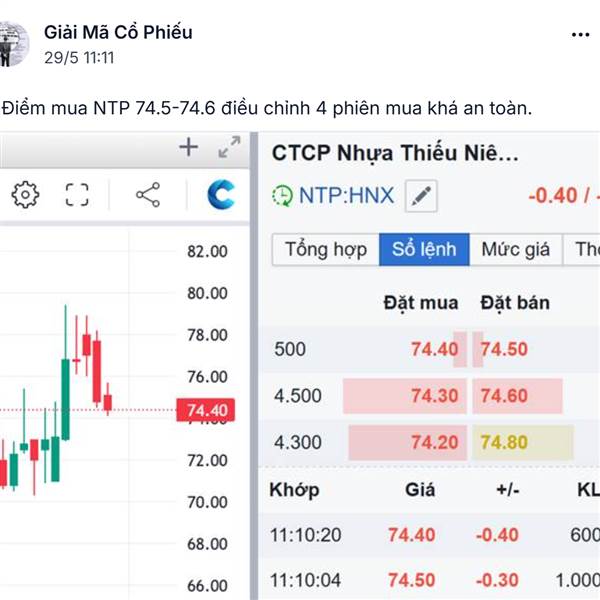Viewport: 600px width, 600px height.
Task: Select the 74.50 ask price
Action: pyautogui.click(x=504, y=349)
